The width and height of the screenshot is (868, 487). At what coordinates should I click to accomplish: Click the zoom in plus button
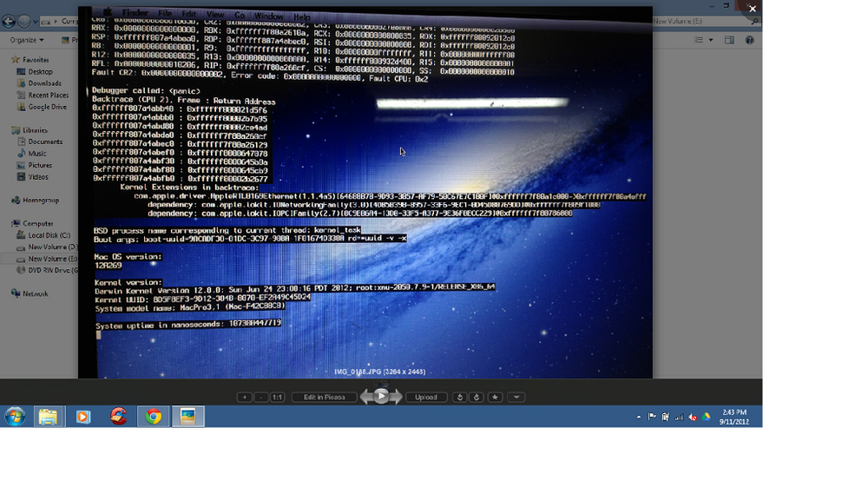coord(245,398)
